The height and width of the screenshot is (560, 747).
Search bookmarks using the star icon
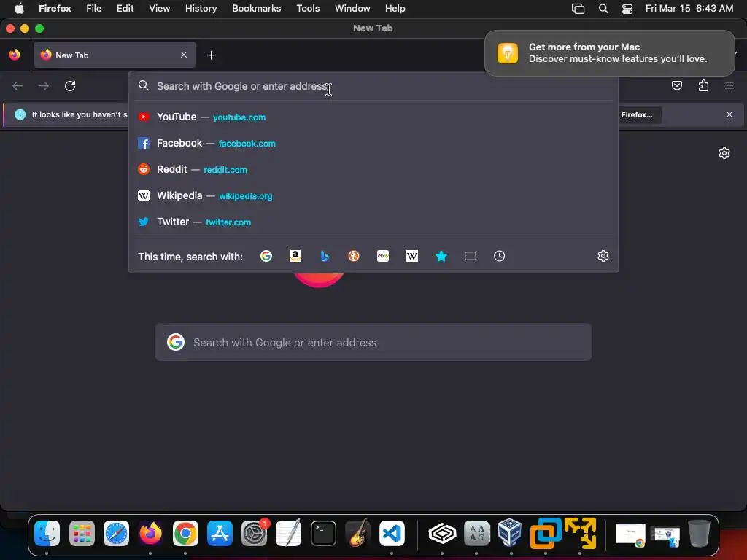(x=441, y=256)
